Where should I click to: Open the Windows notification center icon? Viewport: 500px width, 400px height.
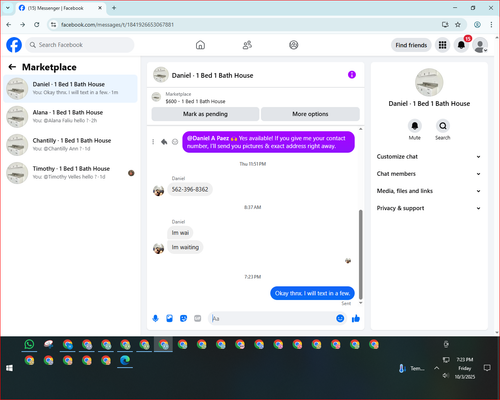487,368
